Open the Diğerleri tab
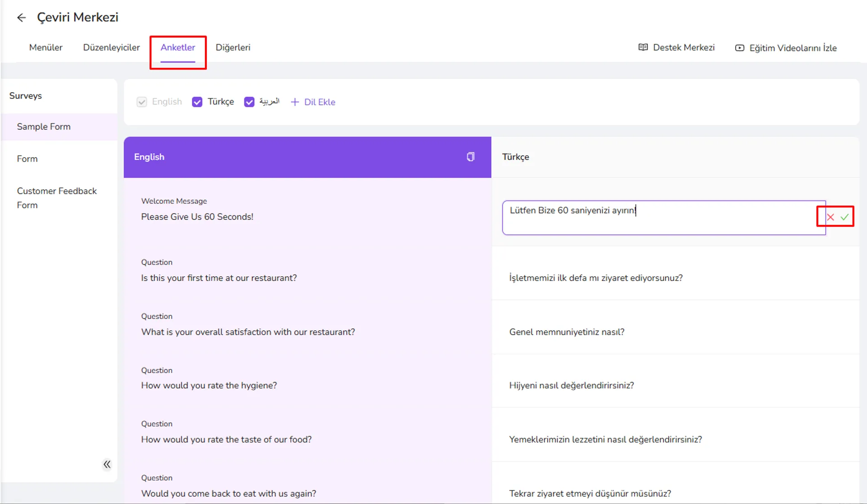Viewport: 867px width, 504px height. click(233, 47)
